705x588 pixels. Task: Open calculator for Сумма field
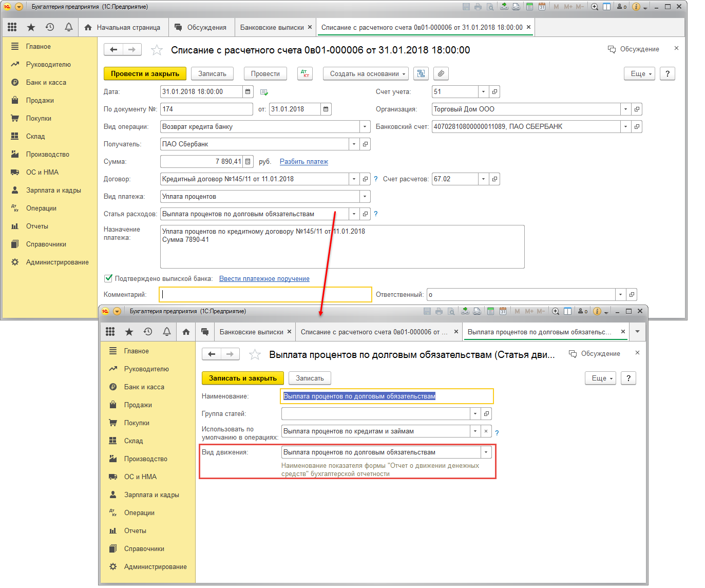pos(248,161)
